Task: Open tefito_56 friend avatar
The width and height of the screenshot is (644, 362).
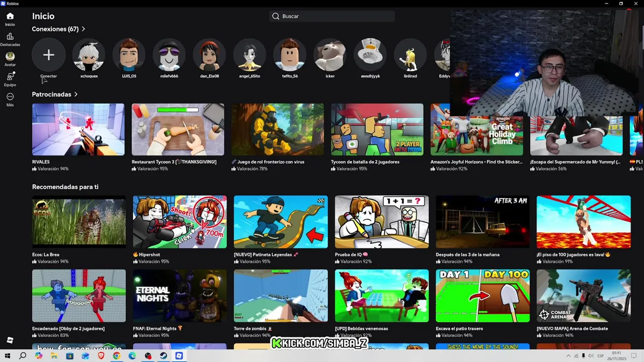Action: (290, 55)
